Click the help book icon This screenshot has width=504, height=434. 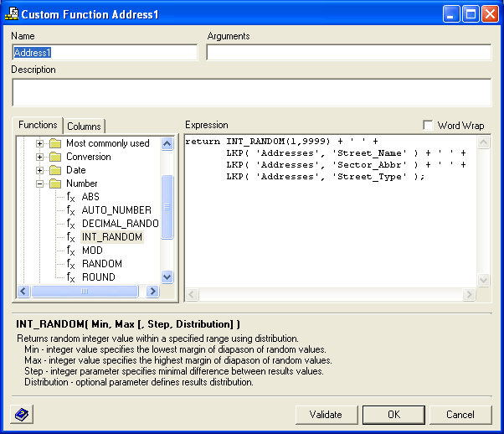point(22,415)
